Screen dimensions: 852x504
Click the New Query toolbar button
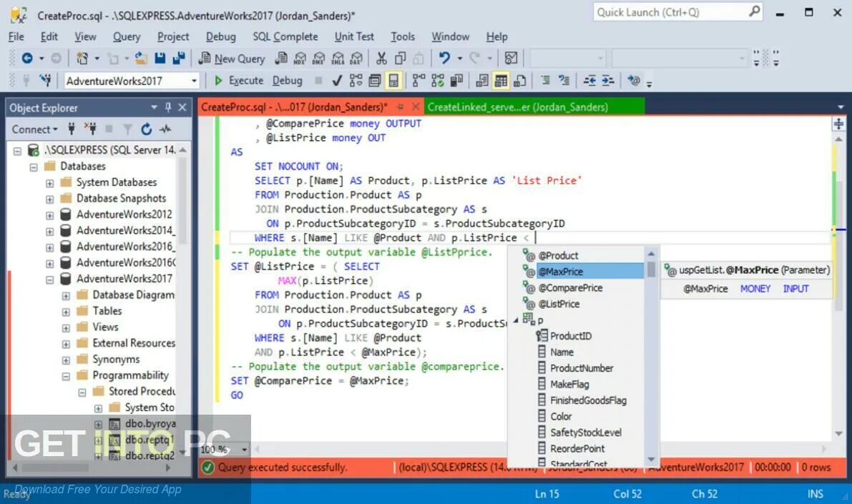(x=232, y=59)
